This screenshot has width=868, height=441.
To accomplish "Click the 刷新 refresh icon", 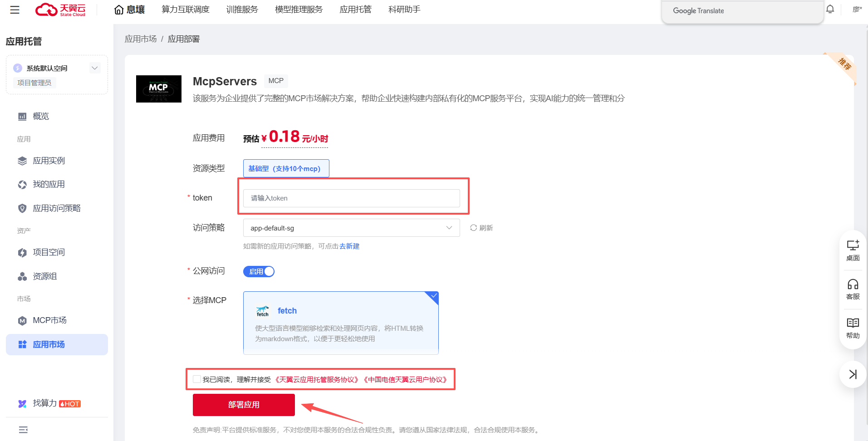I will 473,228.
